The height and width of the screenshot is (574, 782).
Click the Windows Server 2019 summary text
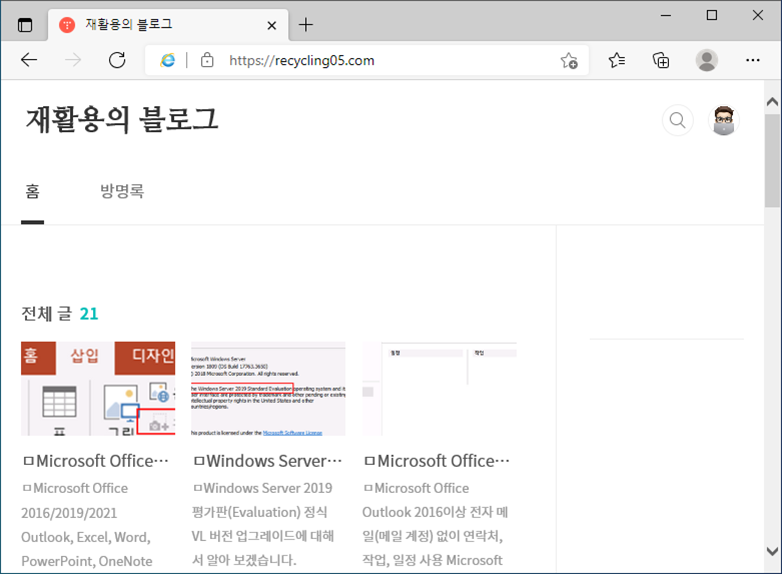click(x=263, y=524)
